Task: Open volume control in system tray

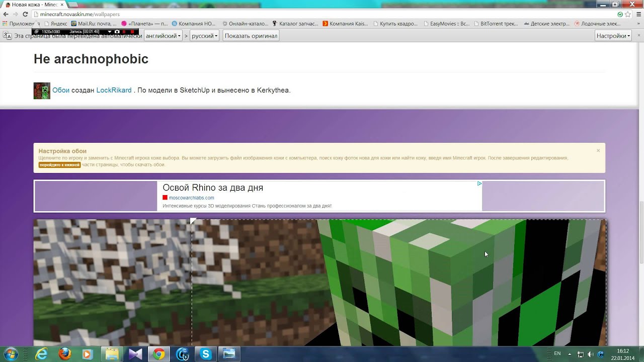Action: [590, 354]
